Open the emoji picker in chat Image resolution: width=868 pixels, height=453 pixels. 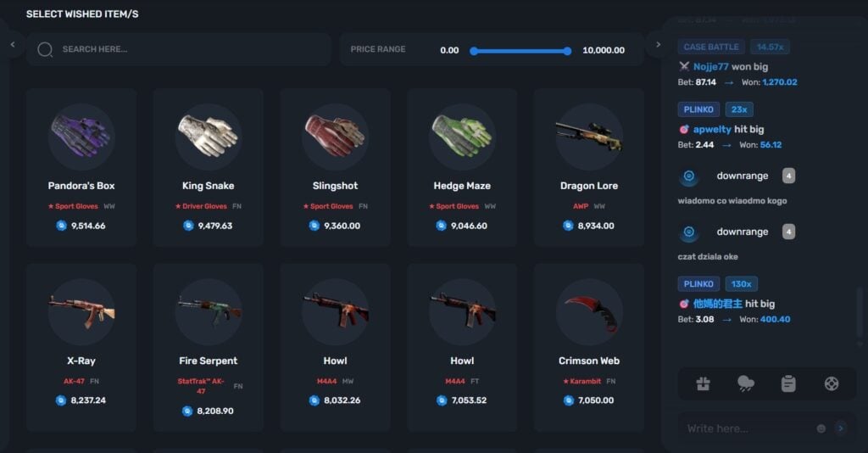click(x=821, y=428)
